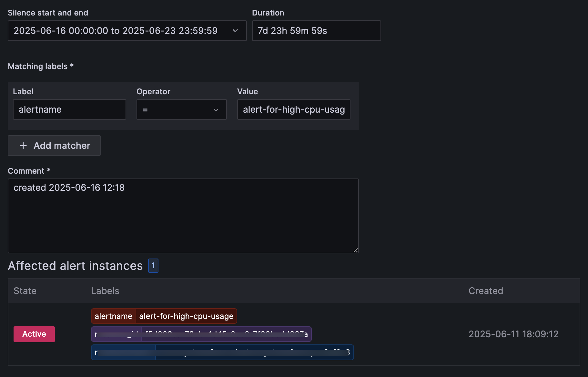The height and width of the screenshot is (377, 588).
Task: Click the Active state badge
Action: tap(34, 334)
